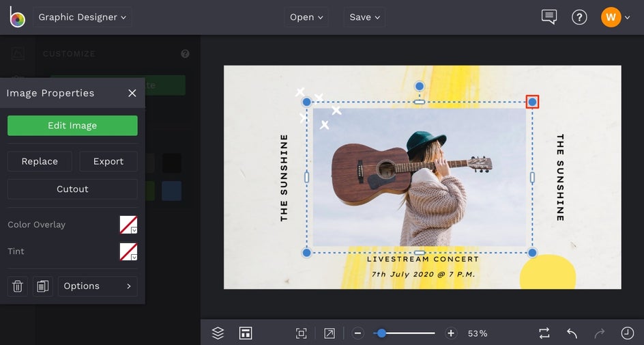Select the 7th July 2020 @ 7 P.M. text
The image size is (644, 345).
(424, 274)
